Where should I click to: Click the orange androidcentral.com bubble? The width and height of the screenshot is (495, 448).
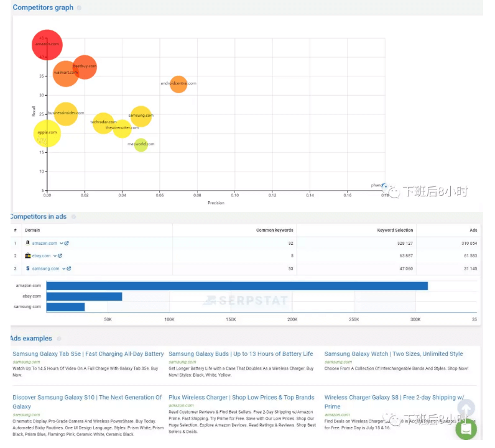pyautogui.click(x=178, y=83)
